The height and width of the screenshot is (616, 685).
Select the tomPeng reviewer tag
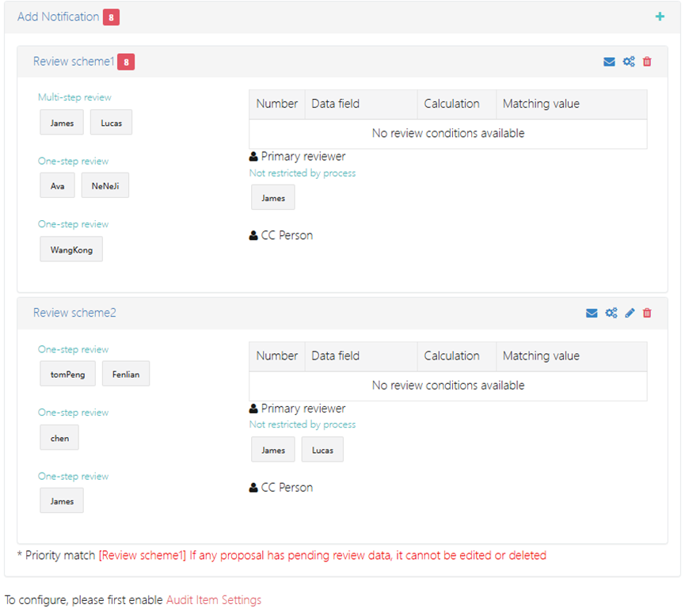pos(67,375)
